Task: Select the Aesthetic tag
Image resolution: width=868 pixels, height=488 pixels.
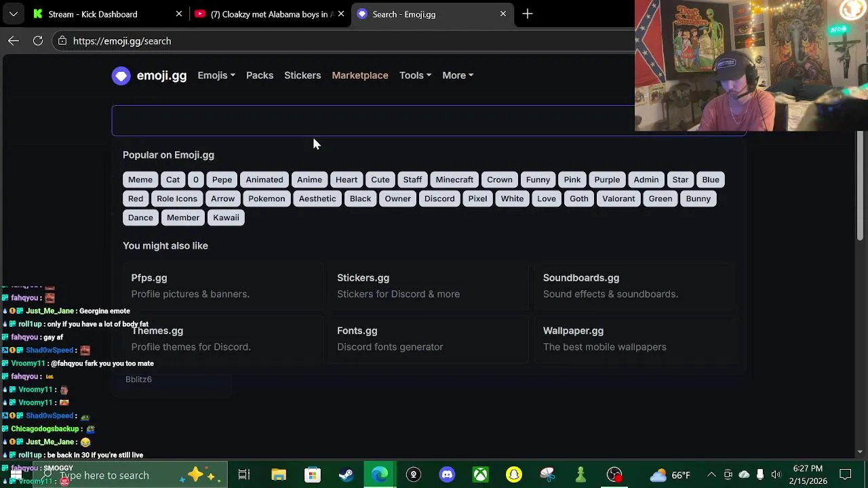Action: pyautogui.click(x=317, y=199)
